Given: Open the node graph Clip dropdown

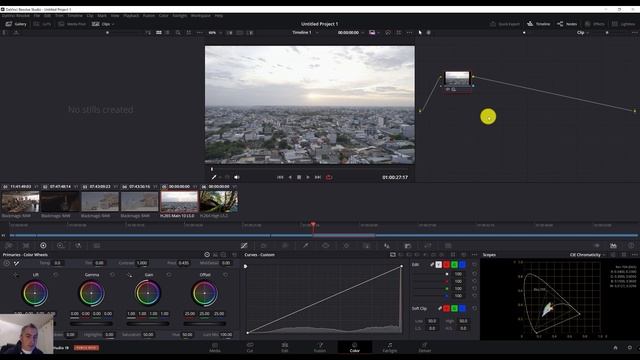Looking at the screenshot, I should click(x=582, y=33).
